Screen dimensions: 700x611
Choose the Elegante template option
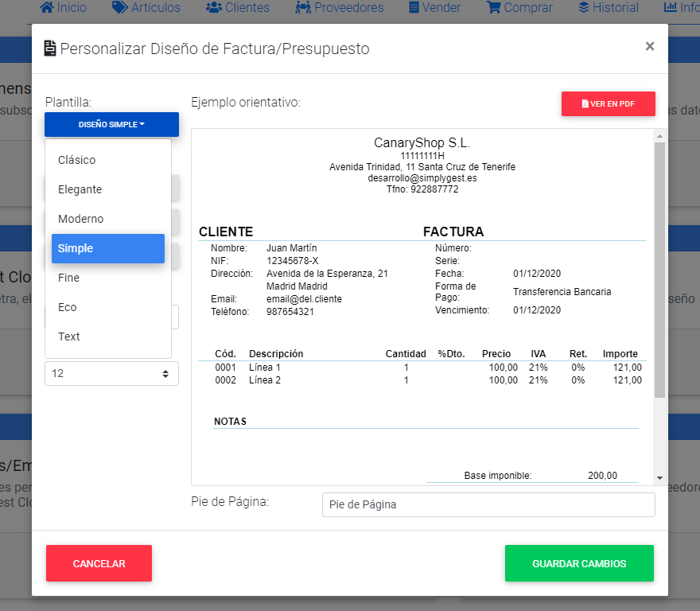(80, 189)
